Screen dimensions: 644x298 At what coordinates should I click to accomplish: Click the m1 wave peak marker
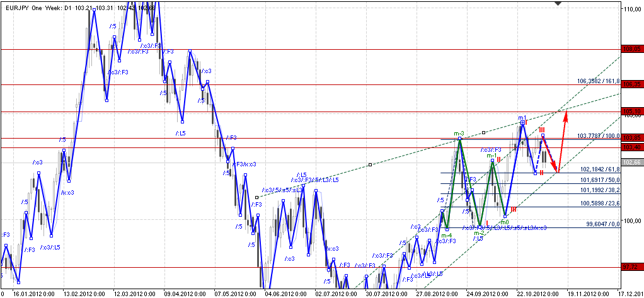click(522, 118)
